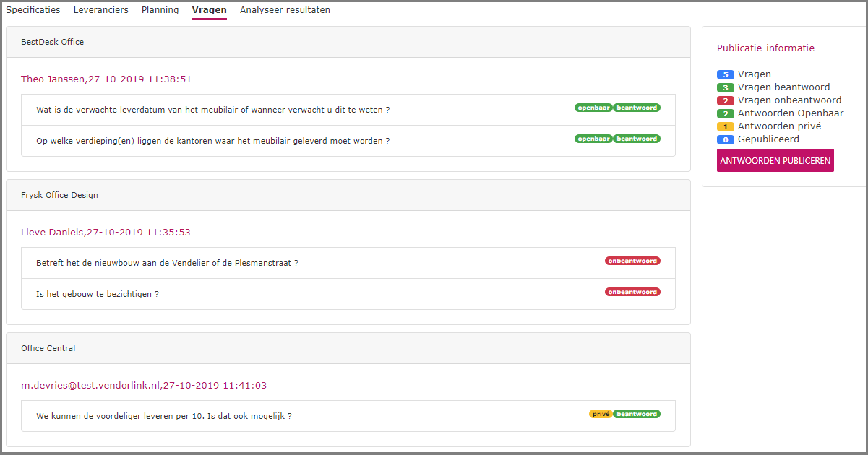Click the BestDesk Office supplier header
Viewport: 868px width, 455px height.
point(348,42)
